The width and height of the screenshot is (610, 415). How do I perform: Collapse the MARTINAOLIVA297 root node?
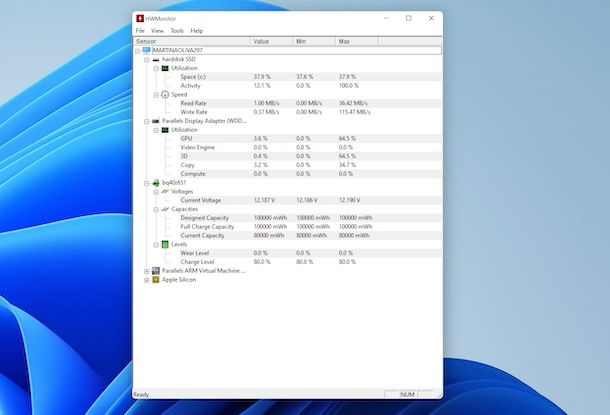point(137,51)
